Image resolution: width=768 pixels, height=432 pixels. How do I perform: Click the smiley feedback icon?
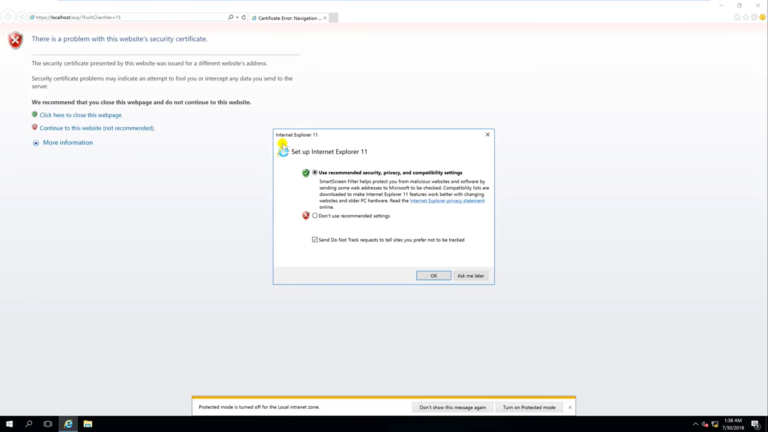pos(763,17)
